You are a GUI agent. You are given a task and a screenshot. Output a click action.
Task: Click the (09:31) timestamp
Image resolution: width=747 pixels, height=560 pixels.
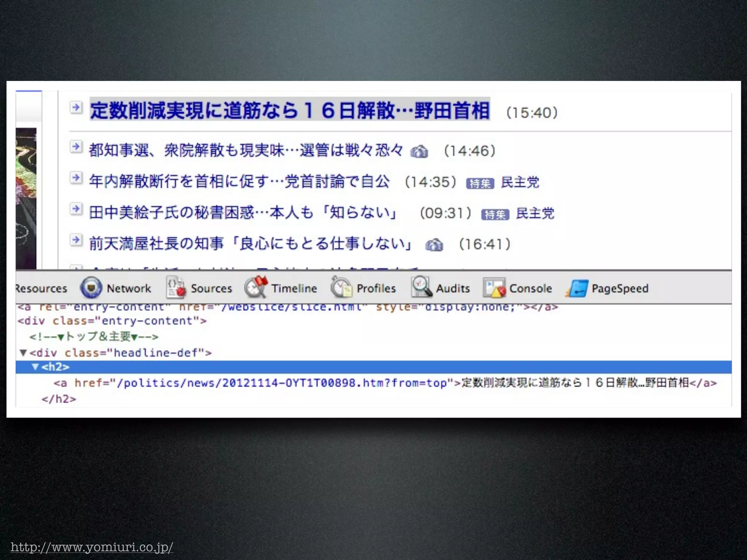[446, 213]
